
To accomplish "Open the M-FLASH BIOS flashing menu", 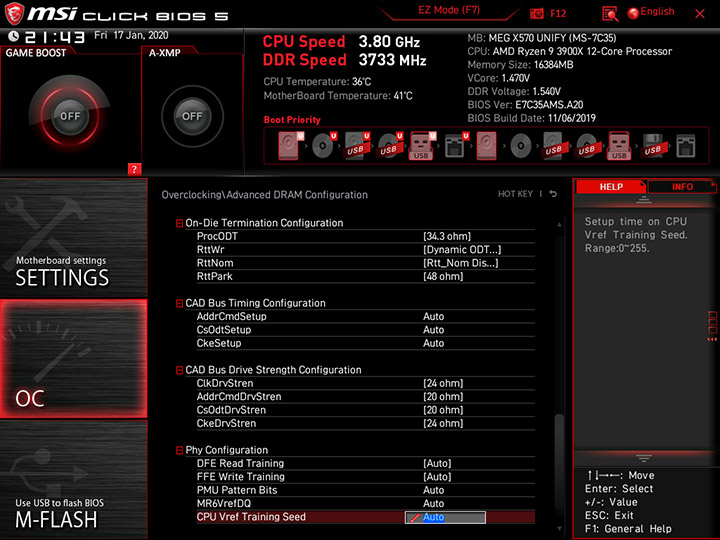I will [73, 479].
